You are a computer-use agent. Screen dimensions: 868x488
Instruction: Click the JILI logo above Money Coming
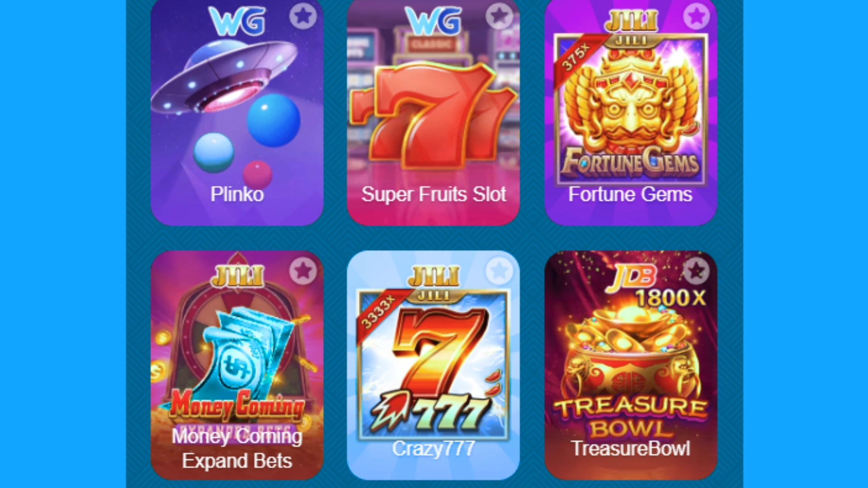[x=237, y=276]
